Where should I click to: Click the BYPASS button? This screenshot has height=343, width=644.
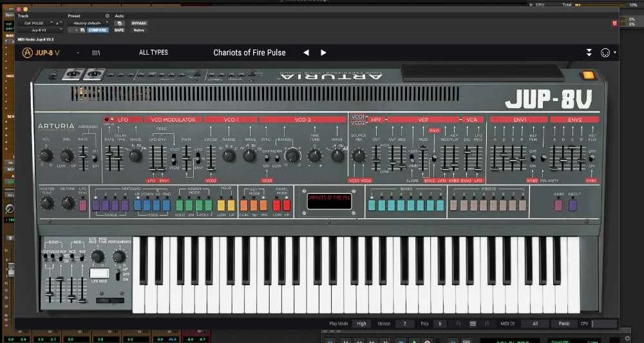click(x=139, y=23)
